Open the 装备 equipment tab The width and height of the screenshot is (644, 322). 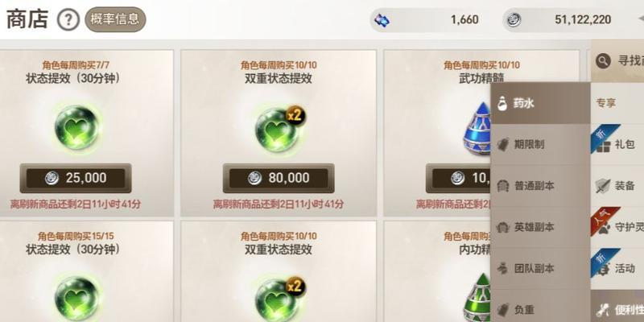(x=617, y=186)
